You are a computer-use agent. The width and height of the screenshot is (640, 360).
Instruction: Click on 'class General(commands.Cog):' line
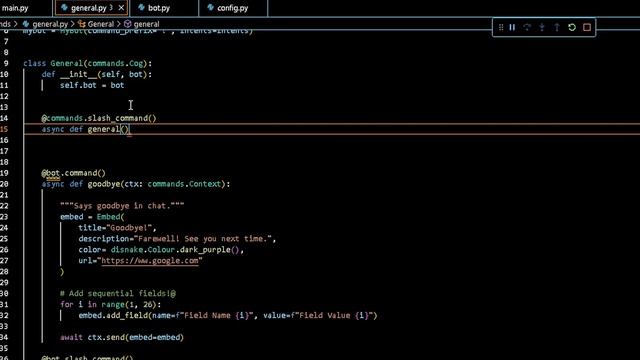[87, 63]
